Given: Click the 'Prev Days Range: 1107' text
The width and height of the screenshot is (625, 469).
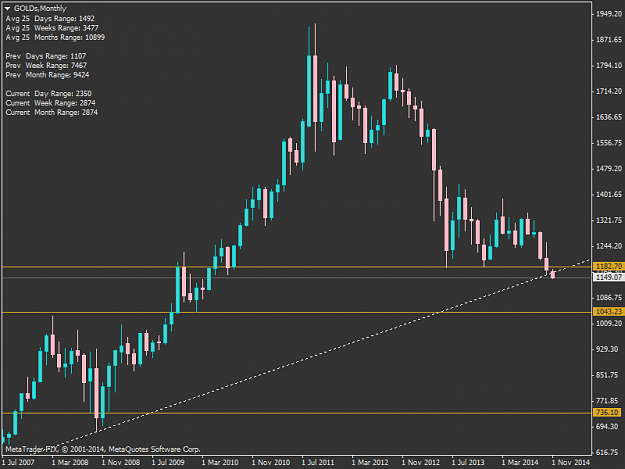Looking at the screenshot, I should 46,56.
